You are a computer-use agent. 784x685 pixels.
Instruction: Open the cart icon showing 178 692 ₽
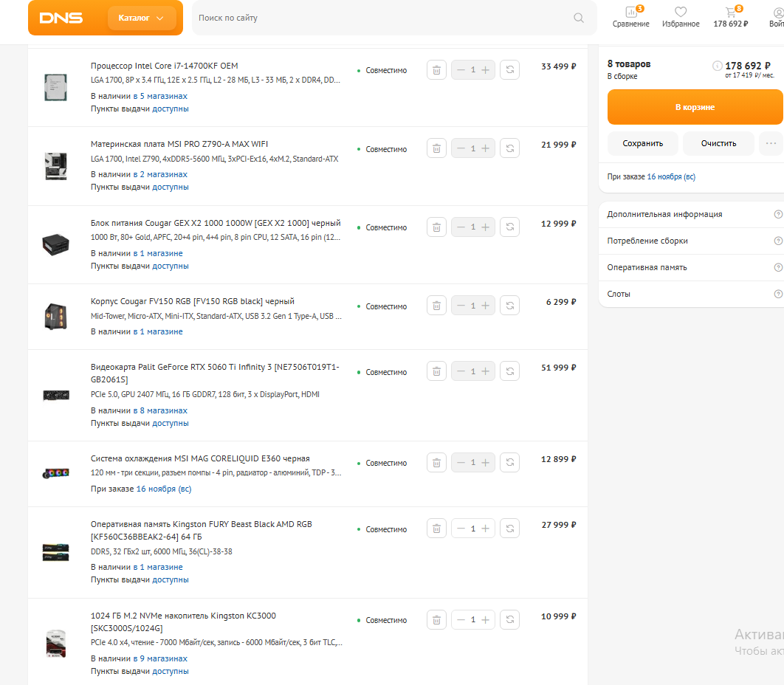click(731, 17)
